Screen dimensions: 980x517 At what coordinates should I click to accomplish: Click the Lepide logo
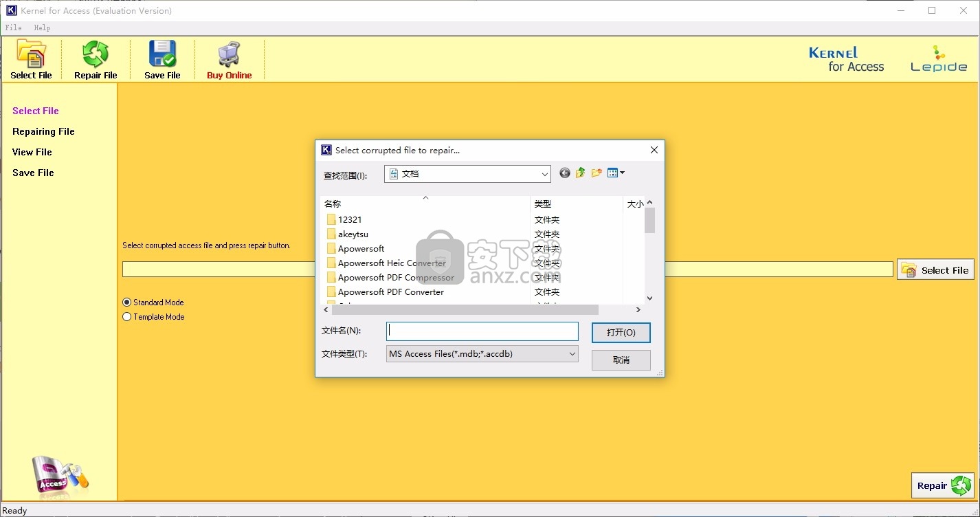pyautogui.click(x=939, y=58)
